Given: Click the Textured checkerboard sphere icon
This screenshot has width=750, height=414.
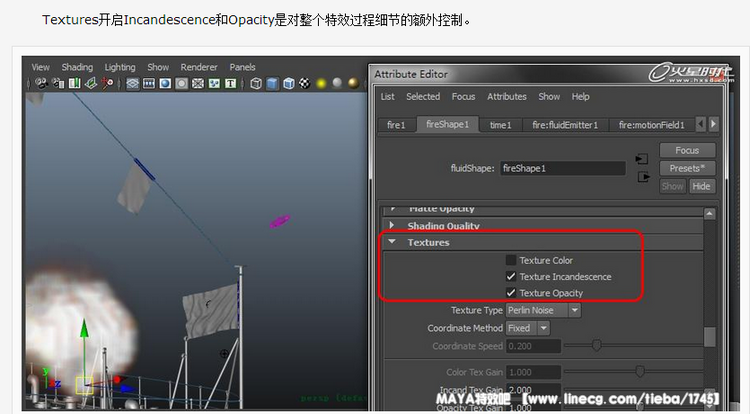Looking at the screenshot, I should (x=304, y=84).
